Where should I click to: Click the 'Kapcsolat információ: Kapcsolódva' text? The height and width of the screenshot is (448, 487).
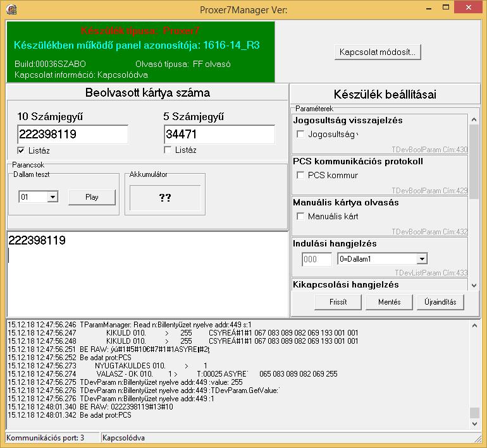click(81, 75)
